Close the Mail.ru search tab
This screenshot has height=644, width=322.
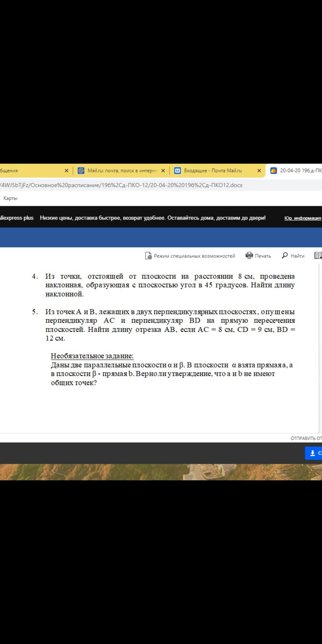coord(163,171)
